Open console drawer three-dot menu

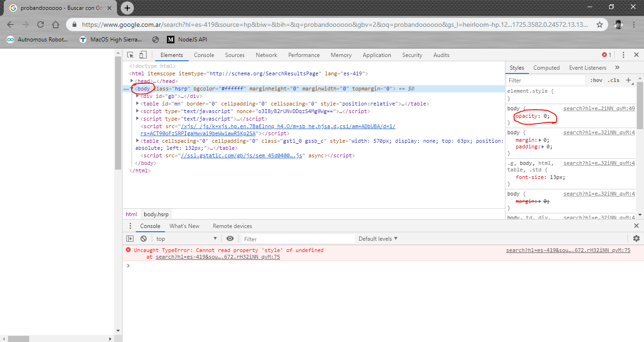[x=131, y=226]
